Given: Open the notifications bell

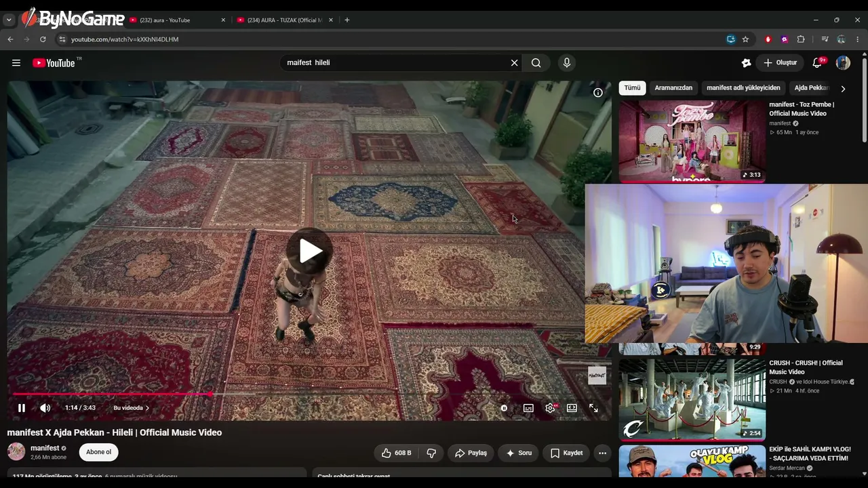Looking at the screenshot, I should pos(818,63).
